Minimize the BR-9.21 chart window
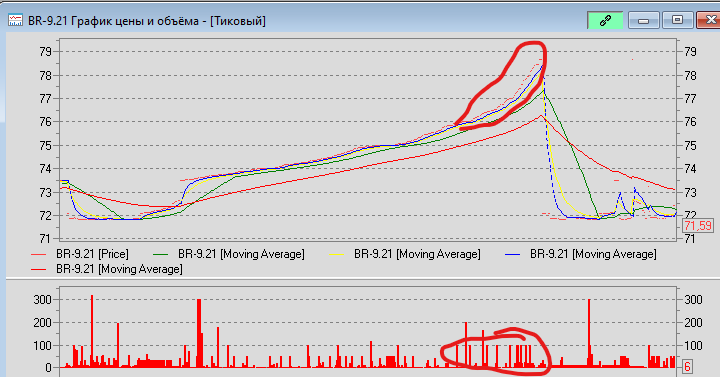 point(643,21)
